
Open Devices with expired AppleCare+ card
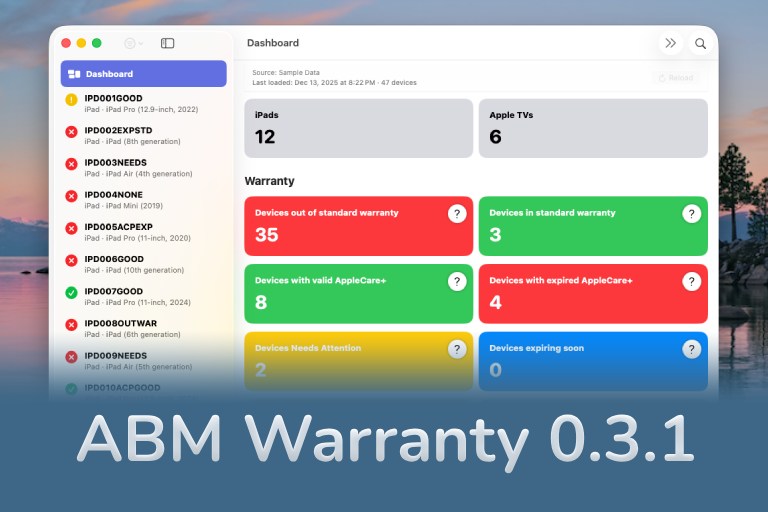(x=593, y=293)
